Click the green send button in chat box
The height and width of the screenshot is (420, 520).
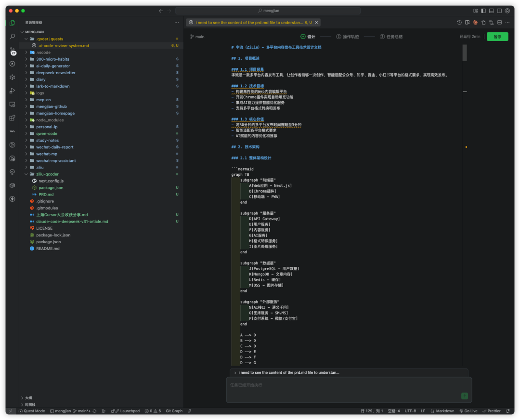point(464,395)
